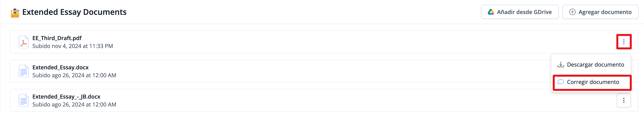Click the Google Drive icon
This screenshot has height=113, width=644.
pos(491,12)
